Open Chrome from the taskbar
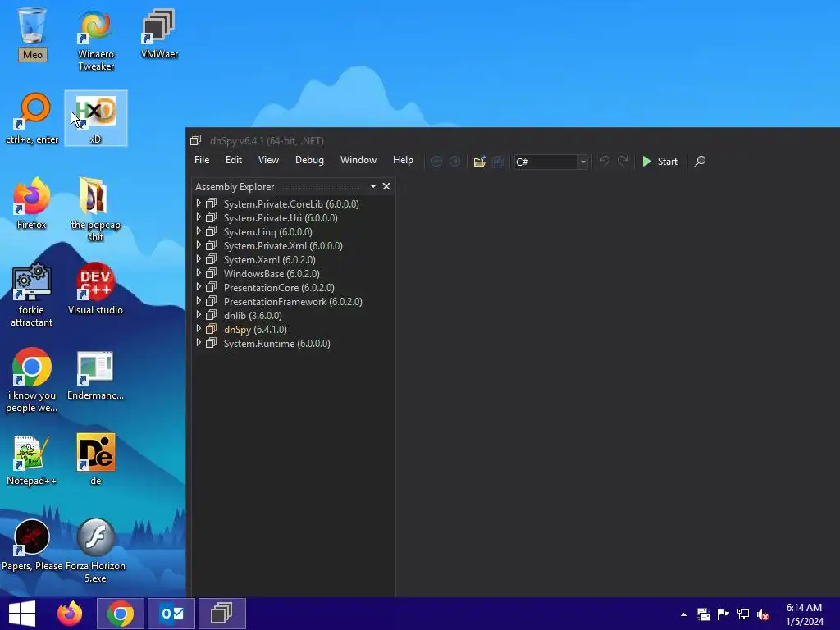 [121, 614]
